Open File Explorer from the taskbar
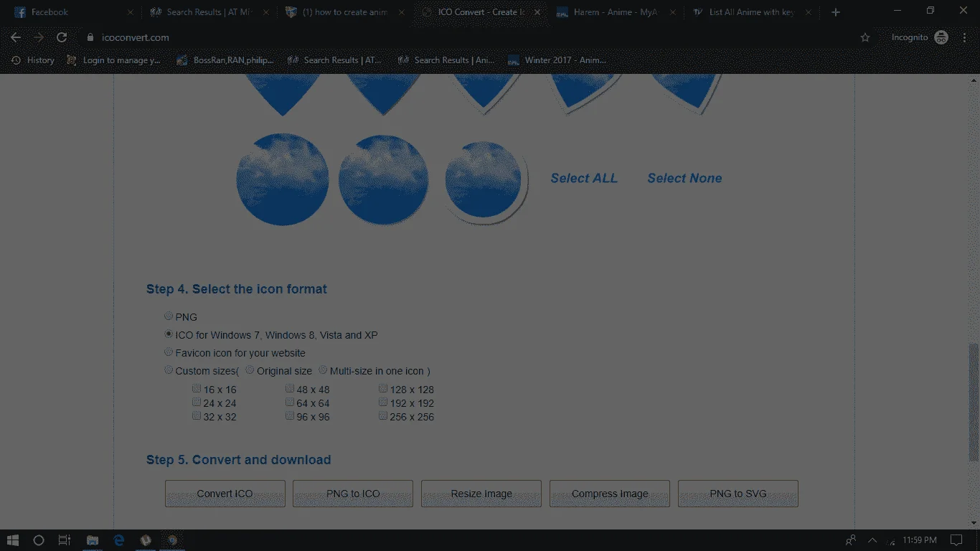The image size is (980, 551). coord(93,540)
